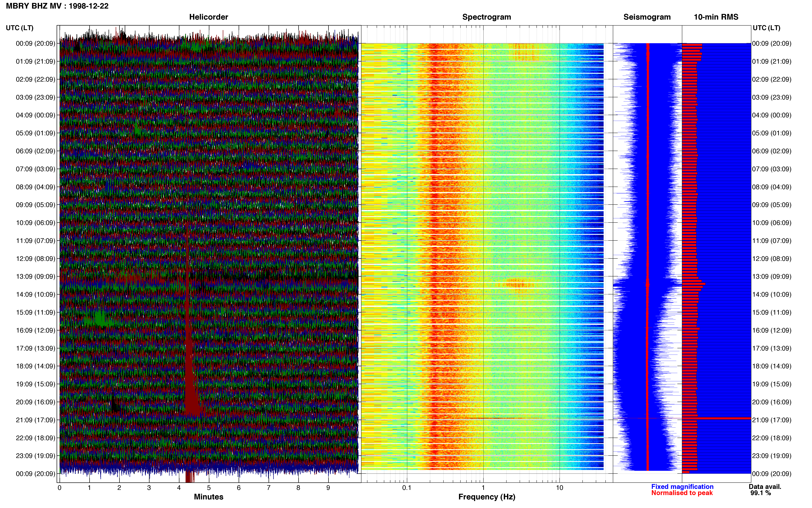
Task: Click left-axis time label 04:09 (00:09)
Action: [x=36, y=115]
